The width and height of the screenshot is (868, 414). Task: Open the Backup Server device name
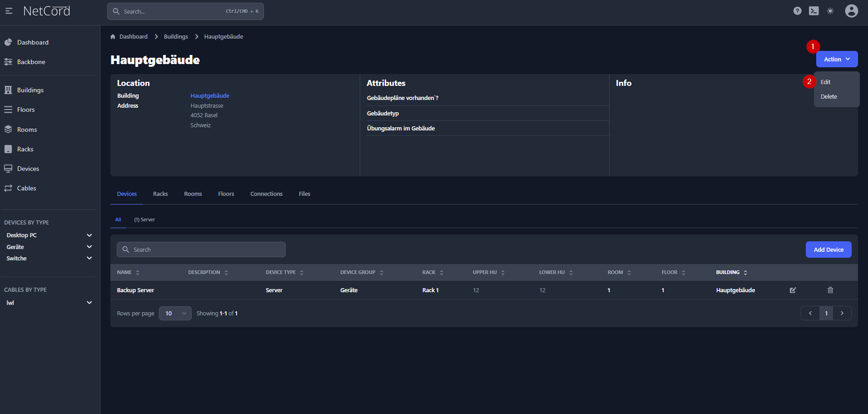(135, 290)
